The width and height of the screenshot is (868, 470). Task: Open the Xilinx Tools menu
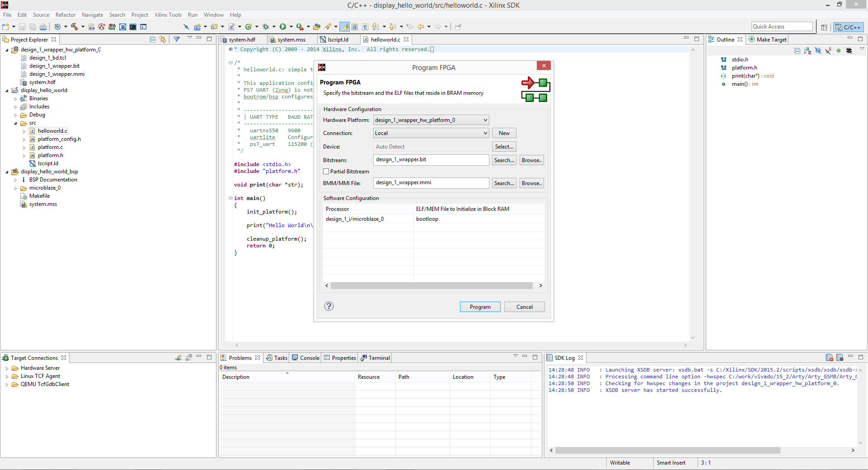tap(168, 15)
